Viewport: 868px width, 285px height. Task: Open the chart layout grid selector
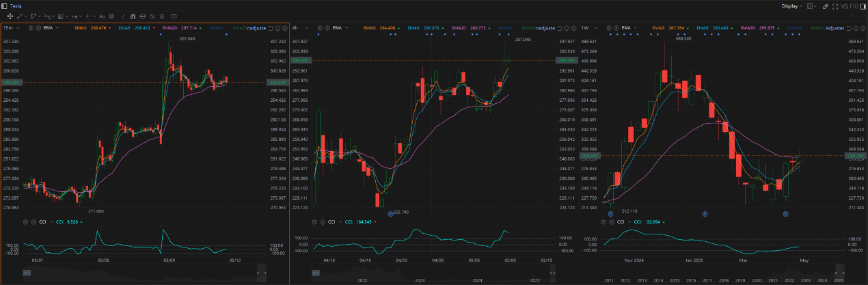[811, 6]
